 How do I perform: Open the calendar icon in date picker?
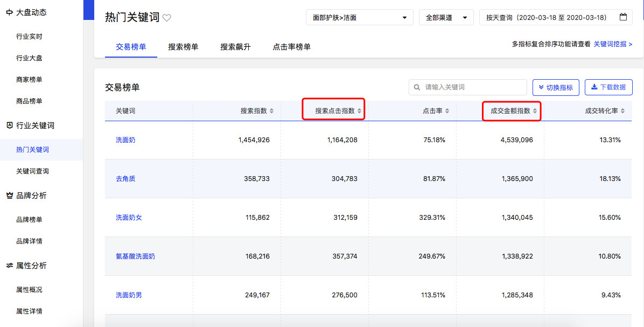click(623, 17)
